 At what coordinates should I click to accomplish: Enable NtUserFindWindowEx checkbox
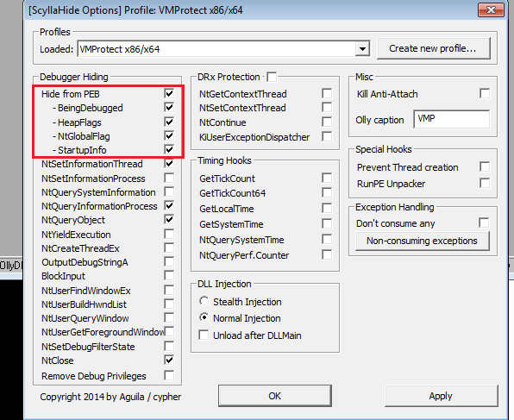click(169, 290)
